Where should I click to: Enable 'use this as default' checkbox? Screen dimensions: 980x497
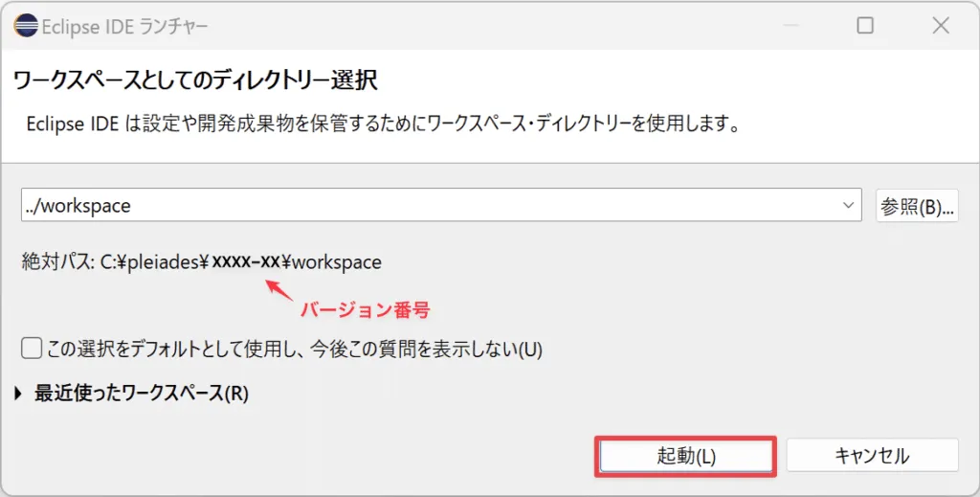point(32,349)
